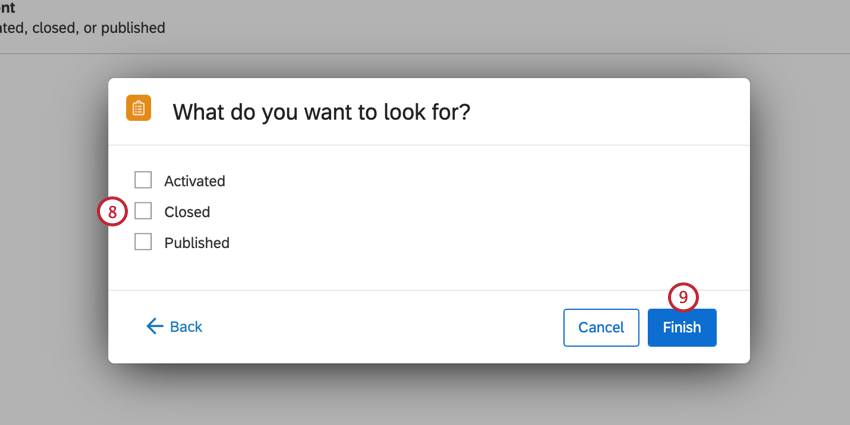Click the left arrow icon beside Back
The image size is (850, 425).
(x=154, y=327)
